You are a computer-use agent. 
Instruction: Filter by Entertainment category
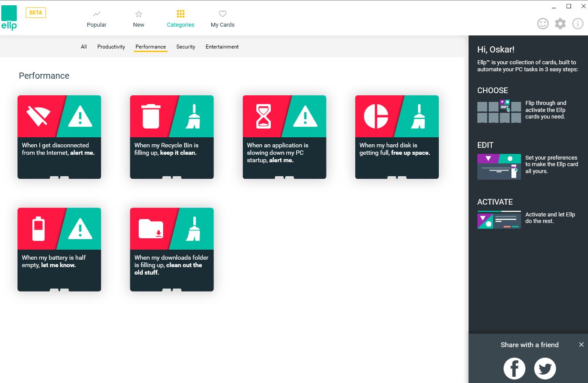222,47
